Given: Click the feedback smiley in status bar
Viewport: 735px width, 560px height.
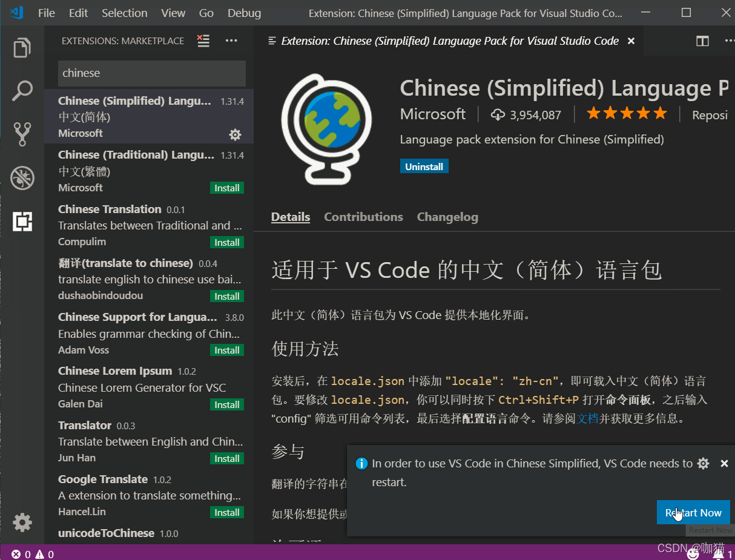Looking at the screenshot, I should pyautogui.click(x=693, y=553).
